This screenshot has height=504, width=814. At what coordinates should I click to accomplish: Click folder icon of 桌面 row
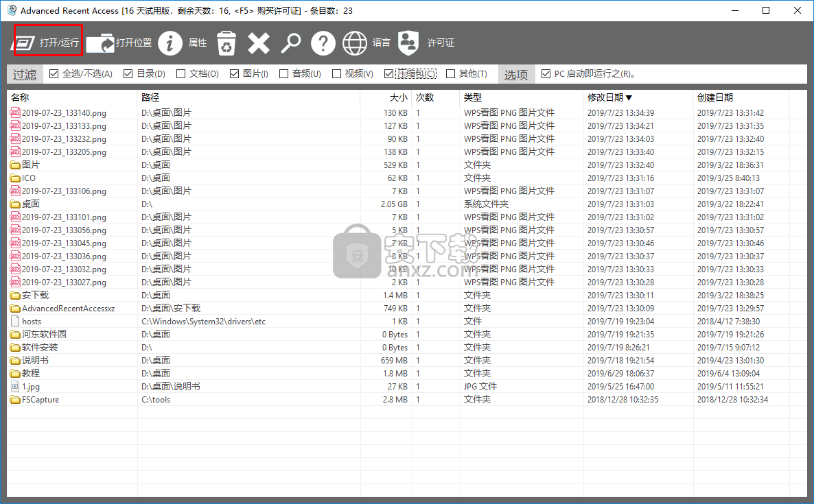(15, 204)
